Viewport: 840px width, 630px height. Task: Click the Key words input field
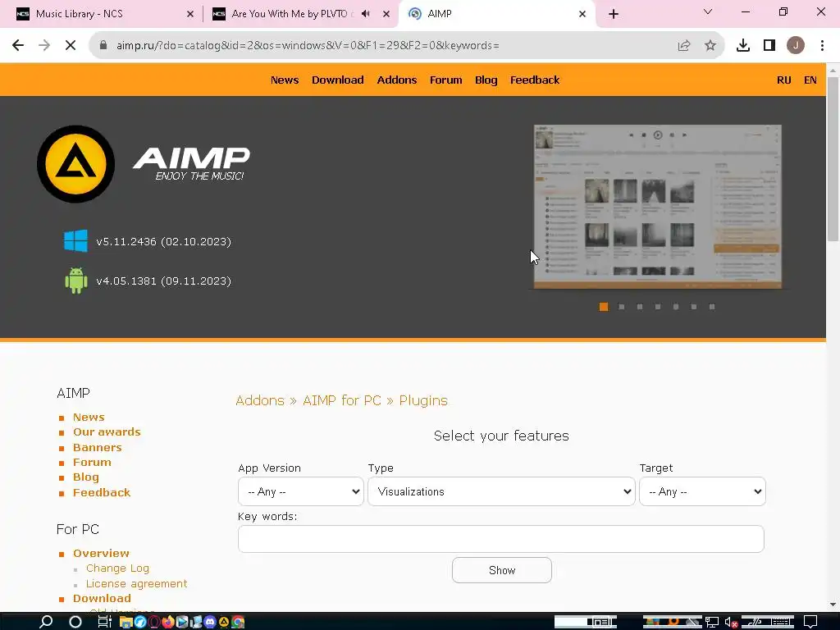[x=501, y=538]
